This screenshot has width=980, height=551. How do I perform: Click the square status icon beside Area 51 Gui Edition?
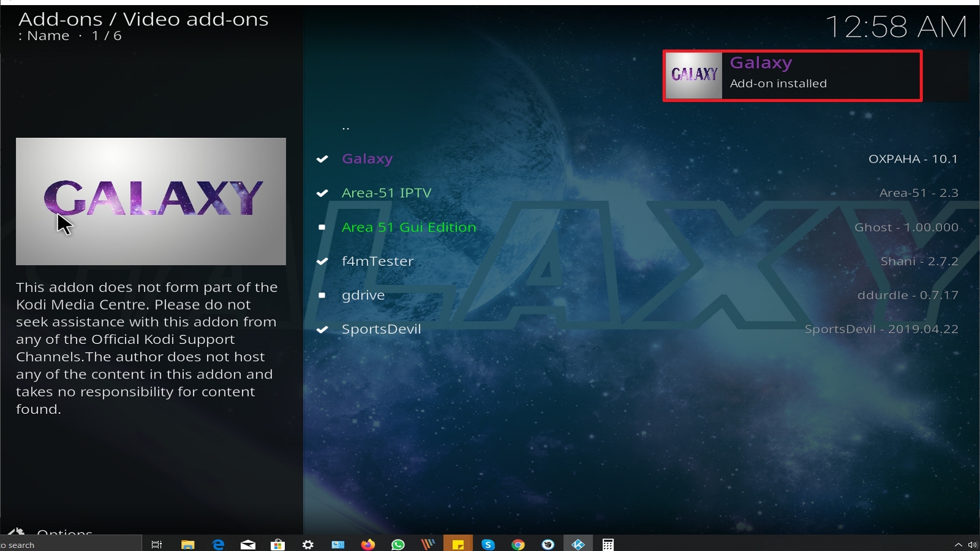pos(322,228)
